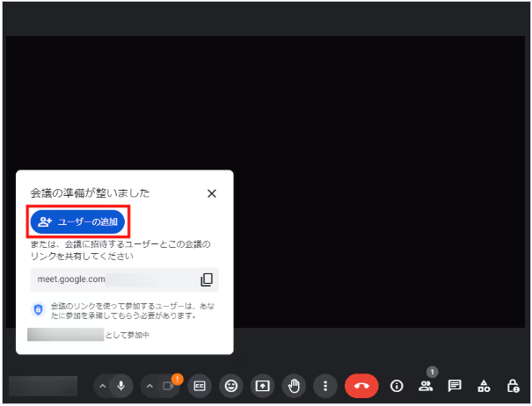Show the participants list
The height and width of the screenshot is (406, 532).
pyautogui.click(x=426, y=386)
